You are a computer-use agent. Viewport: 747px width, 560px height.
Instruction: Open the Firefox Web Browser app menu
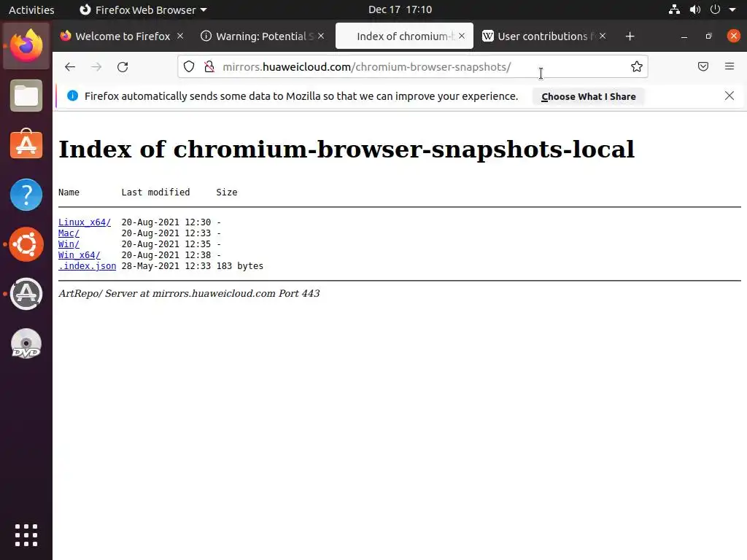tap(143, 9)
